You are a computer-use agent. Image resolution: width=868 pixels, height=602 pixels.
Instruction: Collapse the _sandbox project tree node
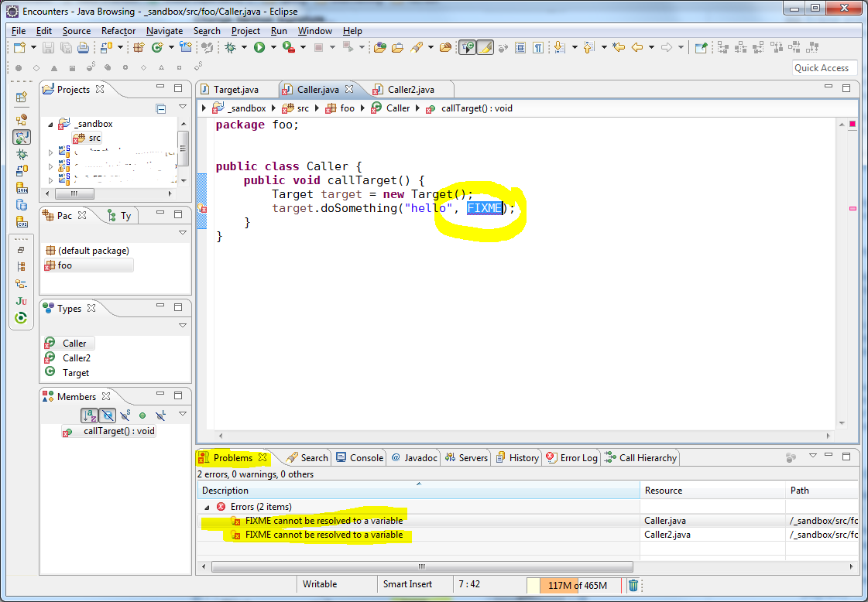[x=51, y=125]
